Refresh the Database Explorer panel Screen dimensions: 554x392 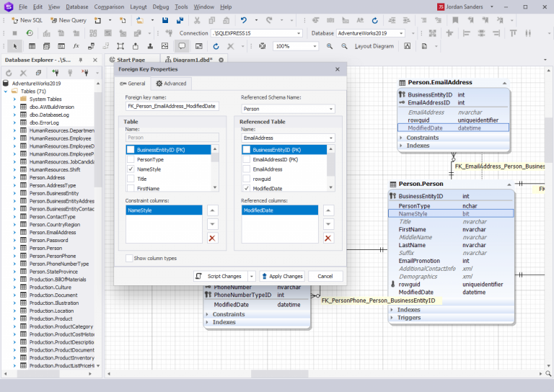click(x=9, y=73)
